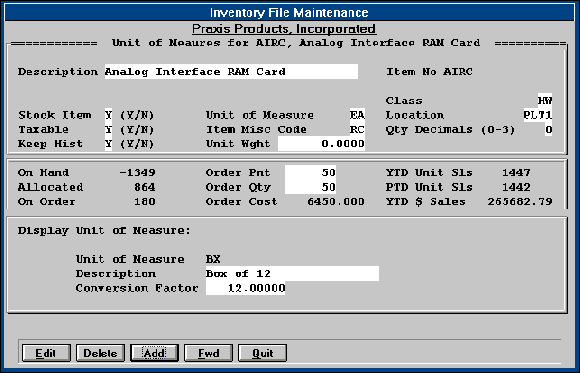Screen dimensions: 580x373
Task: Click the Taxable Y/N field
Action: click(x=108, y=130)
